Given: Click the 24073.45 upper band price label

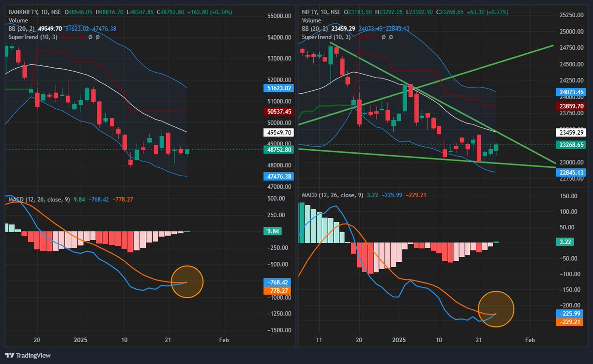Looking at the screenshot, I should coord(570,92).
